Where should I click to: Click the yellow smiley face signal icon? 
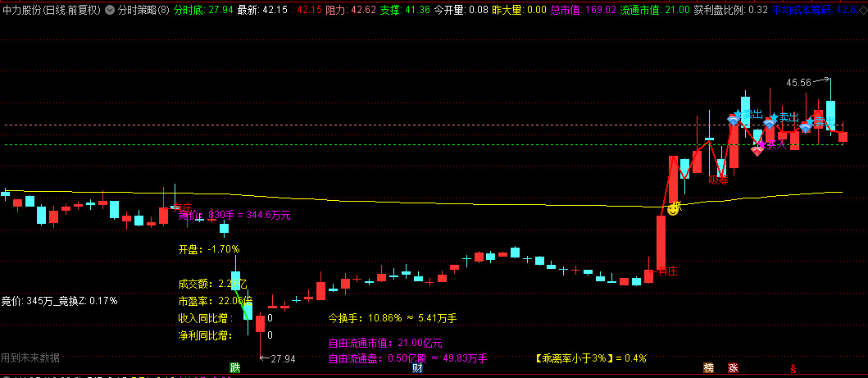tap(673, 209)
